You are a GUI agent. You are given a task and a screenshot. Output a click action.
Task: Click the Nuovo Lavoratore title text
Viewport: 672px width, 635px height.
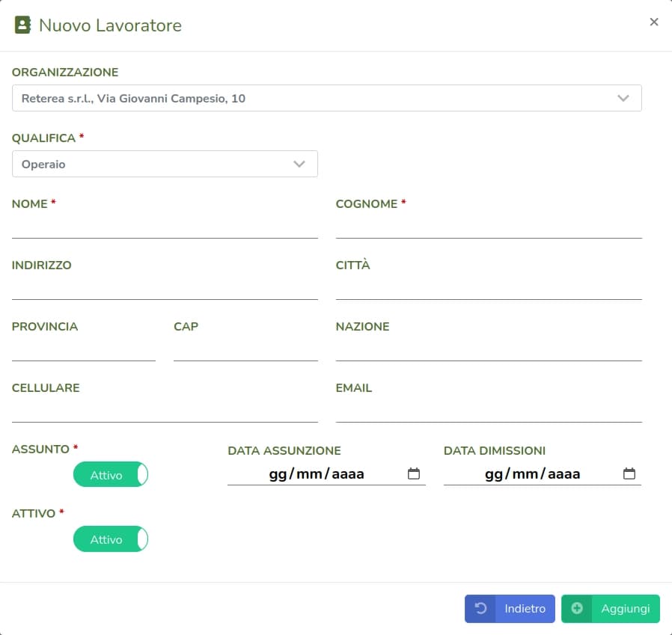click(x=110, y=25)
